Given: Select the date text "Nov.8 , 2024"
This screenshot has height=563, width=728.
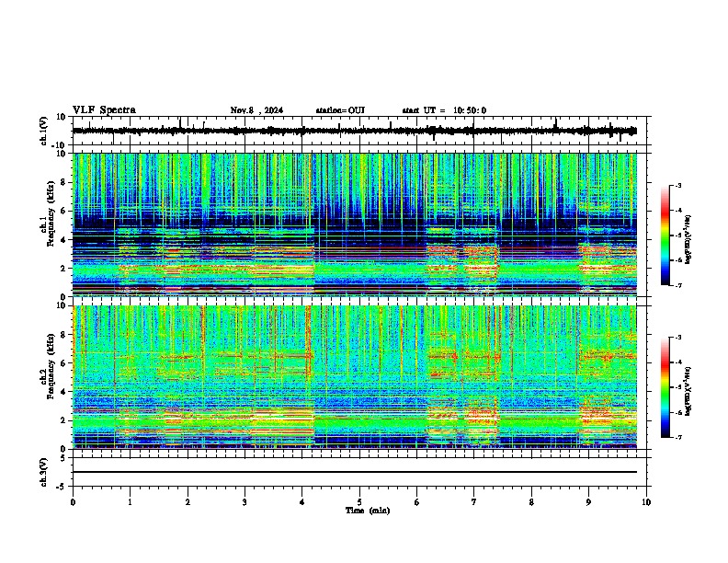Looking at the screenshot, I should [x=256, y=110].
